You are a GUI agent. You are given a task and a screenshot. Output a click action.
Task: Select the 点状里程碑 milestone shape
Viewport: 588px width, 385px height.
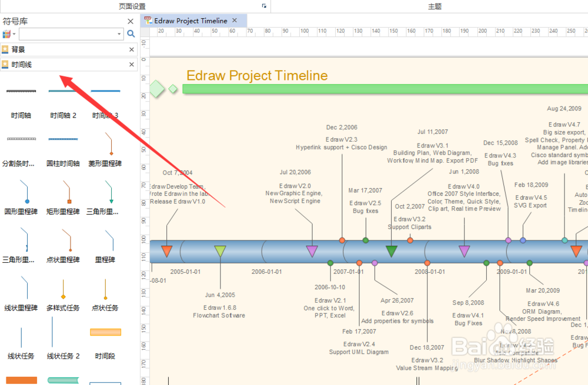pos(63,246)
